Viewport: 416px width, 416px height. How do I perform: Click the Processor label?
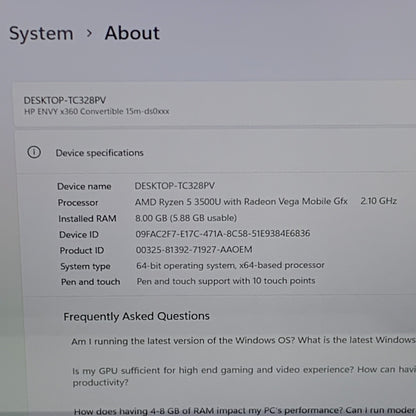(78, 202)
